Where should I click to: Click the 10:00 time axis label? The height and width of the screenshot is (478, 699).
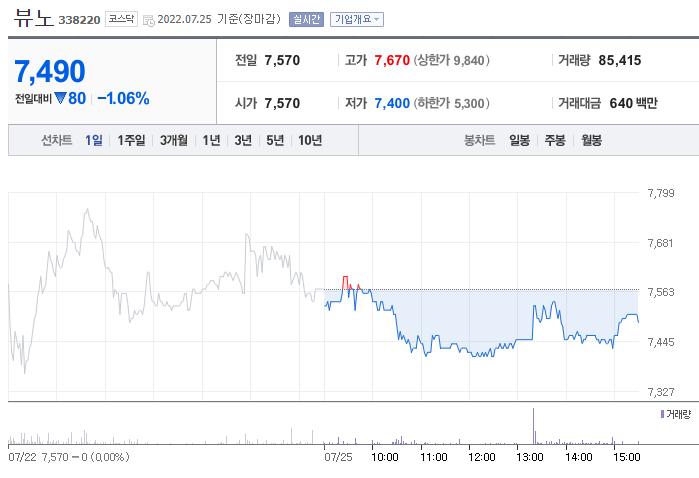(385, 457)
